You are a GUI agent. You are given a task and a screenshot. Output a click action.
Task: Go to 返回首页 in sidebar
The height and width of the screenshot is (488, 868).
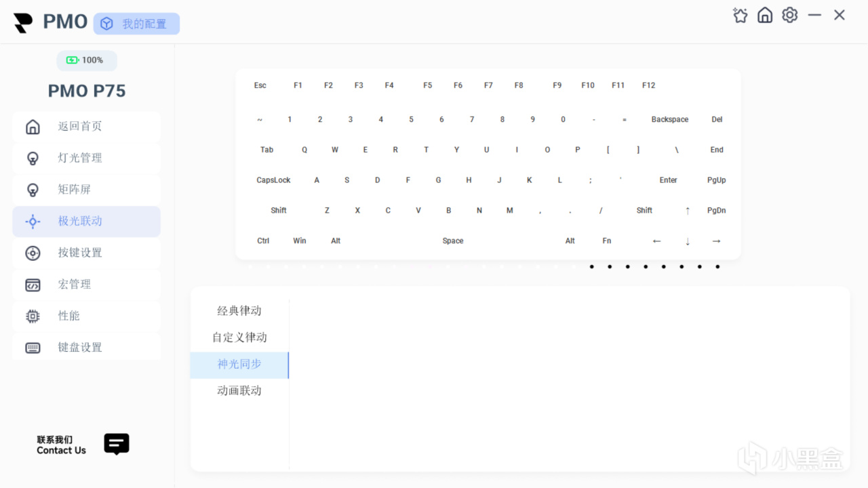coord(86,127)
